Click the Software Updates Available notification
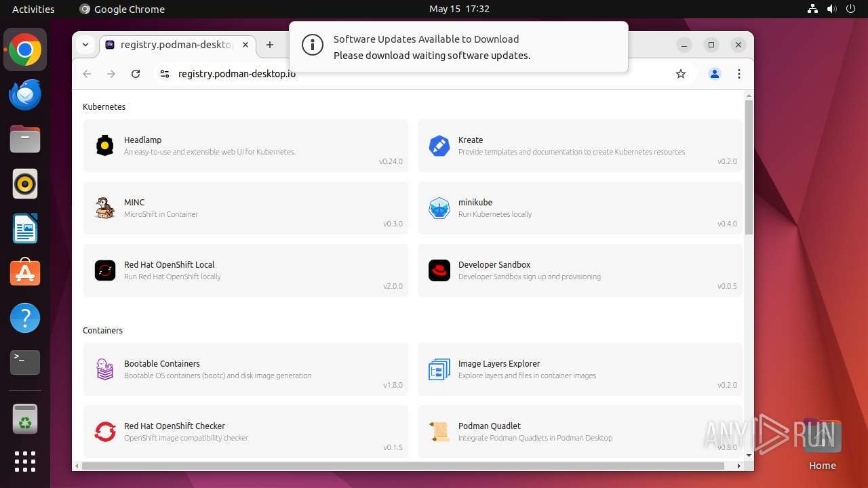This screenshot has height=488, width=868. point(458,47)
